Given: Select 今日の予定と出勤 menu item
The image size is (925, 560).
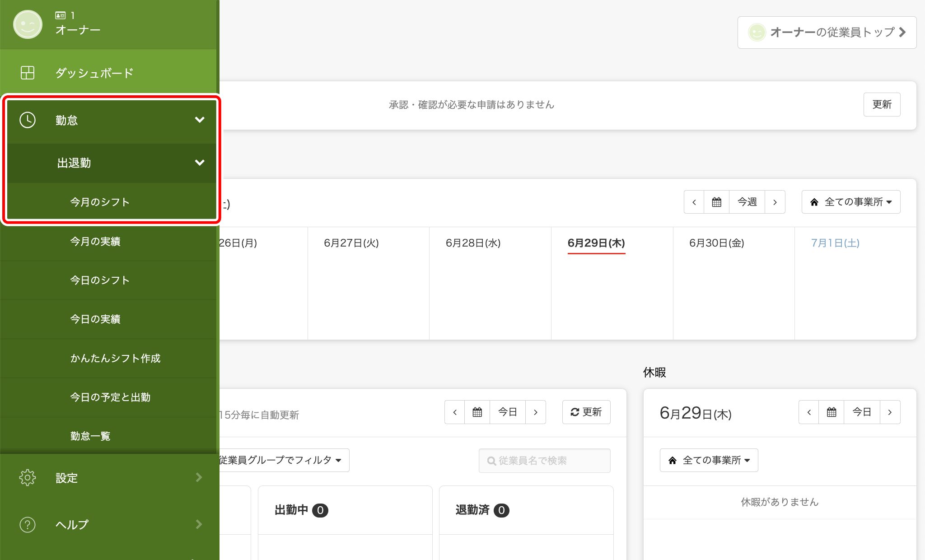Looking at the screenshot, I should (x=108, y=397).
